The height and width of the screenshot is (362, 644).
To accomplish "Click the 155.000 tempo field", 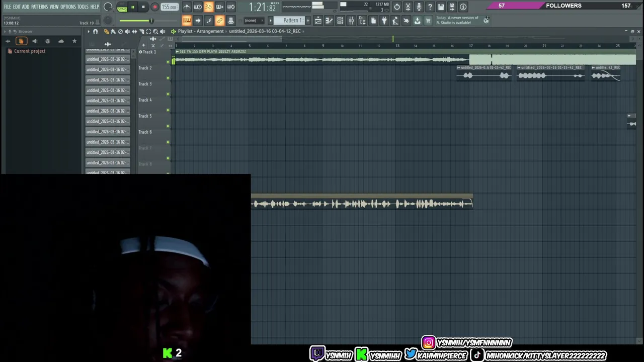I will click(x=170, y=7).
